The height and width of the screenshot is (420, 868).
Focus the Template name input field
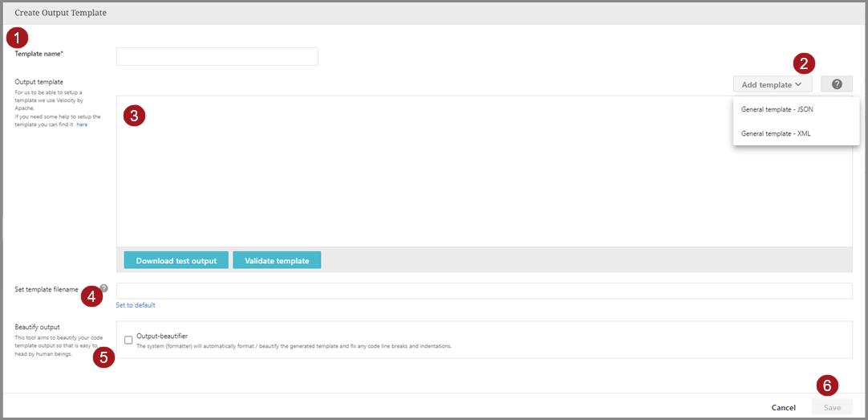click(x=217, y=56)
